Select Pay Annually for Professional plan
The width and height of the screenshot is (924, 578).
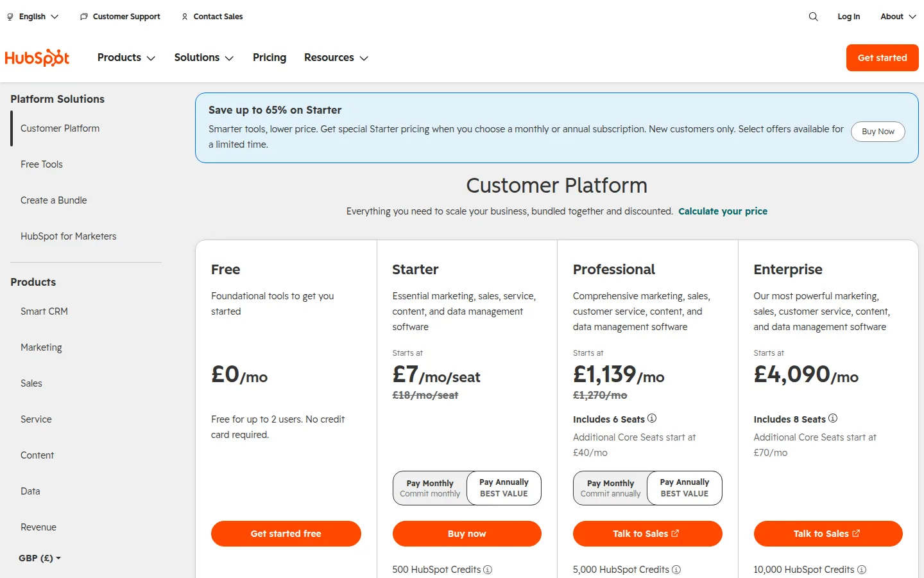click(685, 488)
